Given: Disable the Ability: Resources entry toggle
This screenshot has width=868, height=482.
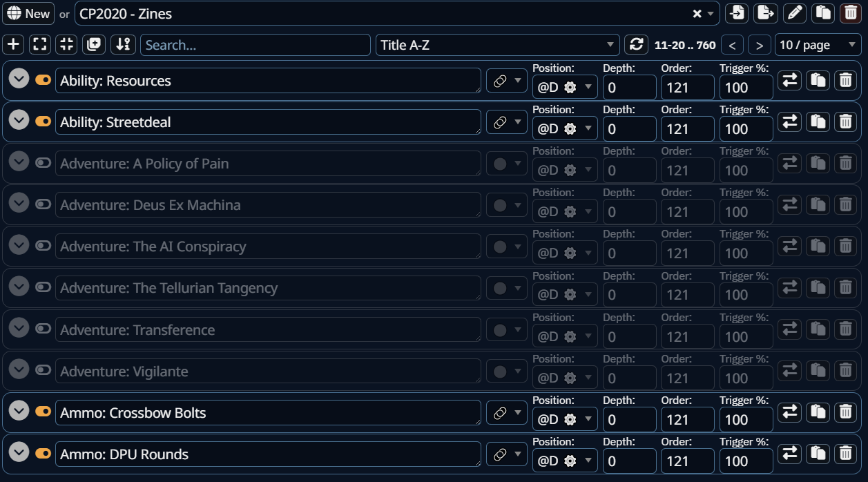Looking at the screenshot, I should coord(43,80).
